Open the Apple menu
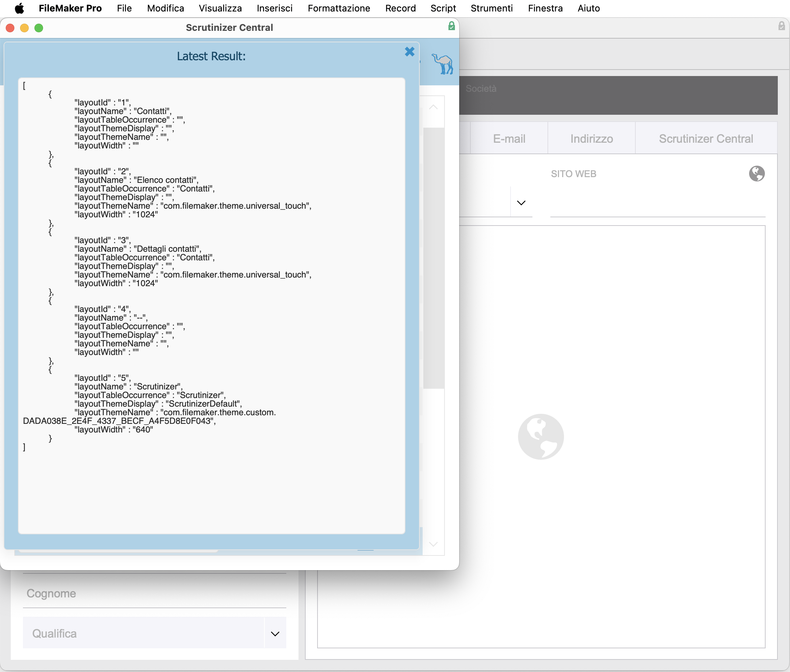This screenshot has width=790, height=672. 19,8
